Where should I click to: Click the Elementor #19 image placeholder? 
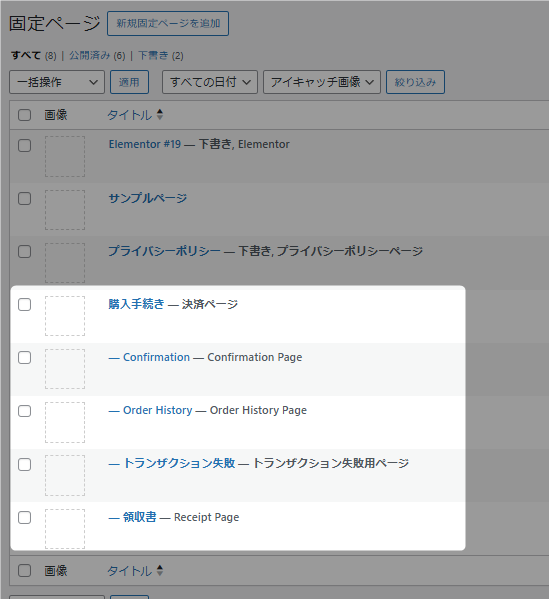coord(65,157)
